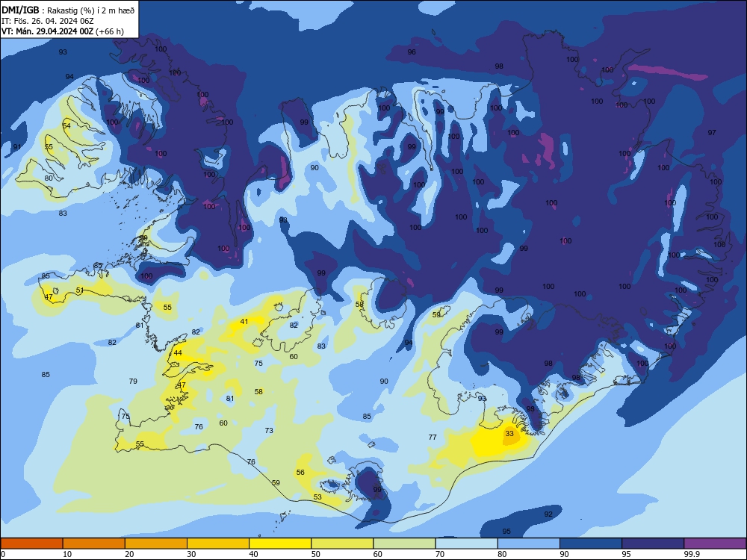Click the legend tick label '70'
747x560 pixels.
[x=440, y=554]
